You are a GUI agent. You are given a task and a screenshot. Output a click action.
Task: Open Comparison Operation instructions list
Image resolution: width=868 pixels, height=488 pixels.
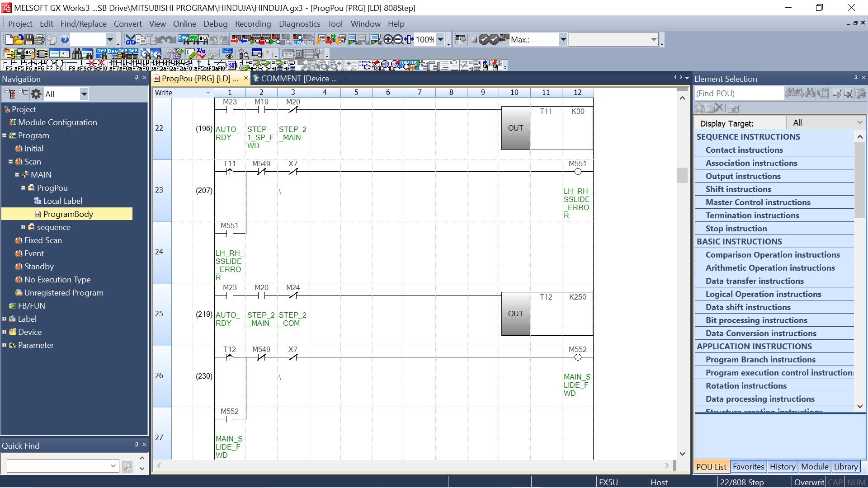773,255
